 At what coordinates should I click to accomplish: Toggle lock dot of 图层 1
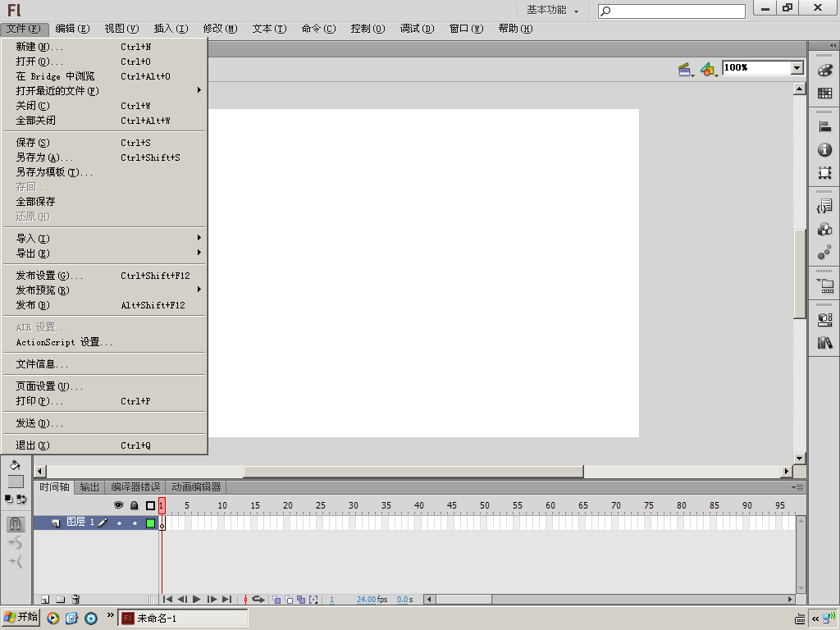click(135, 523)
